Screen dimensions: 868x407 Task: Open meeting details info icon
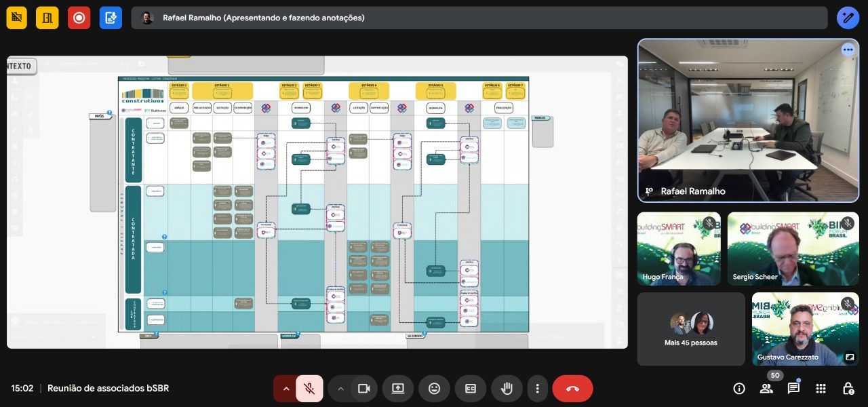[739, 389]
